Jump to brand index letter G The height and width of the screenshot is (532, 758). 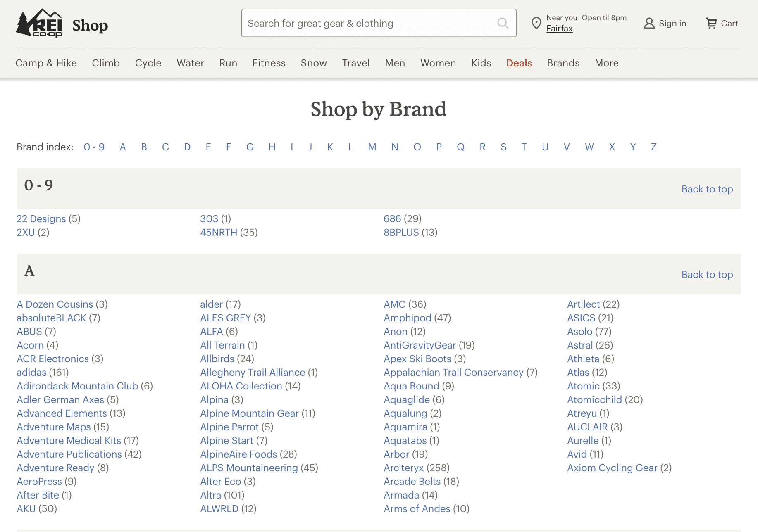(250, 147)
